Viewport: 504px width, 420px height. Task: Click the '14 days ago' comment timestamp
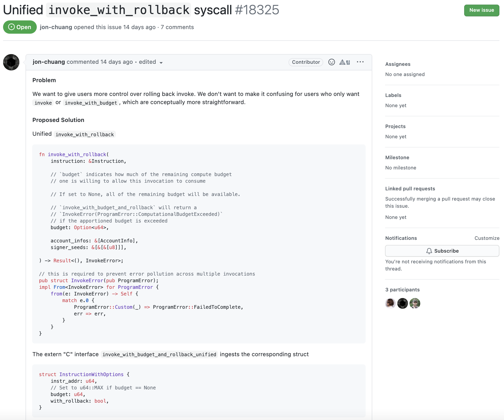point(116,62)
